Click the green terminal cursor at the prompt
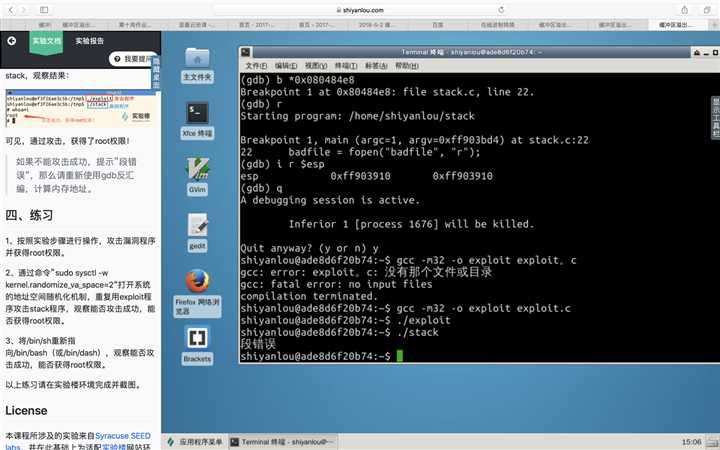The width and height of the screenshot is (720, 450). click(x=399, y=356)
